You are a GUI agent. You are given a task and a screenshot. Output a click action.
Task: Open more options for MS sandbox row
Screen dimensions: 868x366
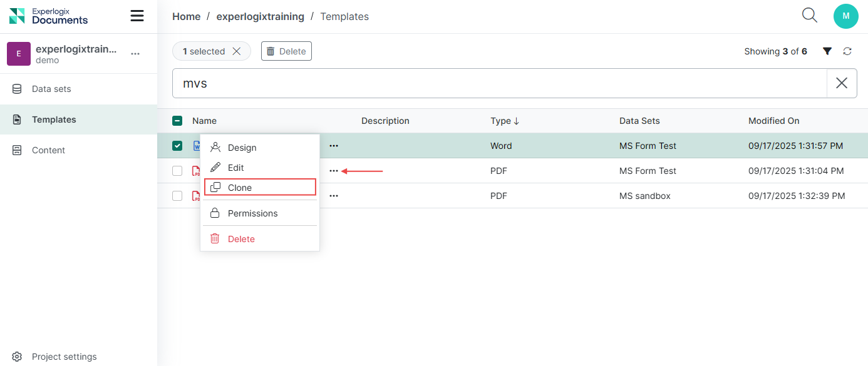click(334, 196)
